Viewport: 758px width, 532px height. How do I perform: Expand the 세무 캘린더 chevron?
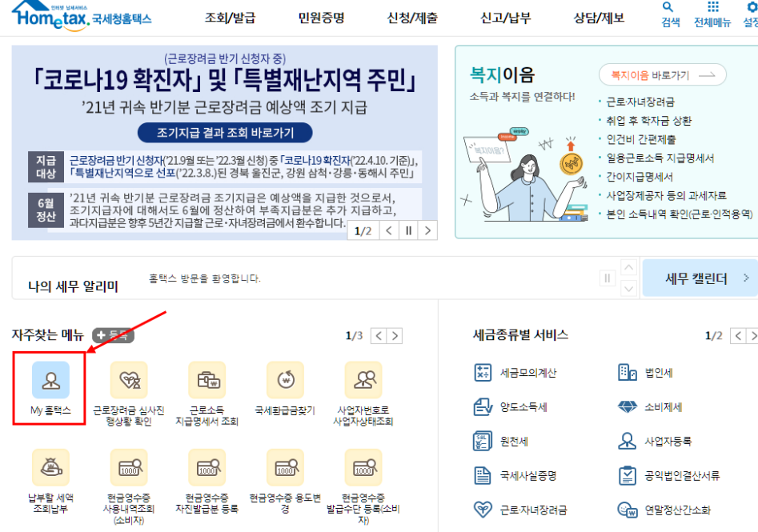tap(746, 278)
